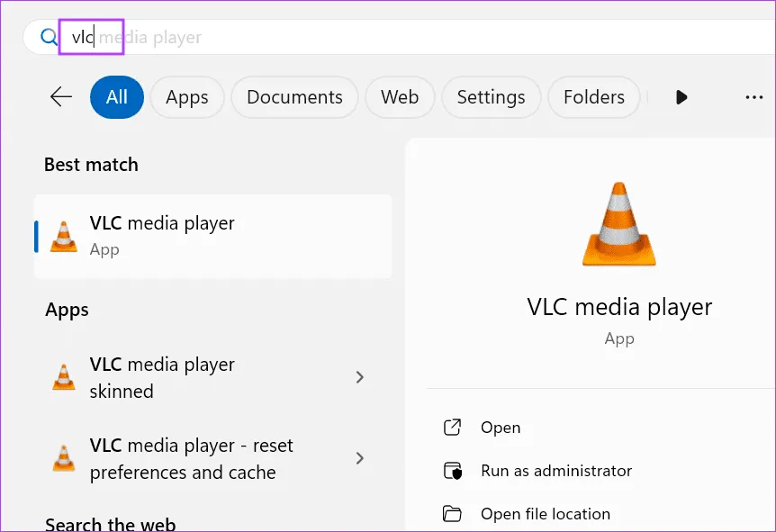Click the VLC media player skinned cone icon

pos(64,377)
